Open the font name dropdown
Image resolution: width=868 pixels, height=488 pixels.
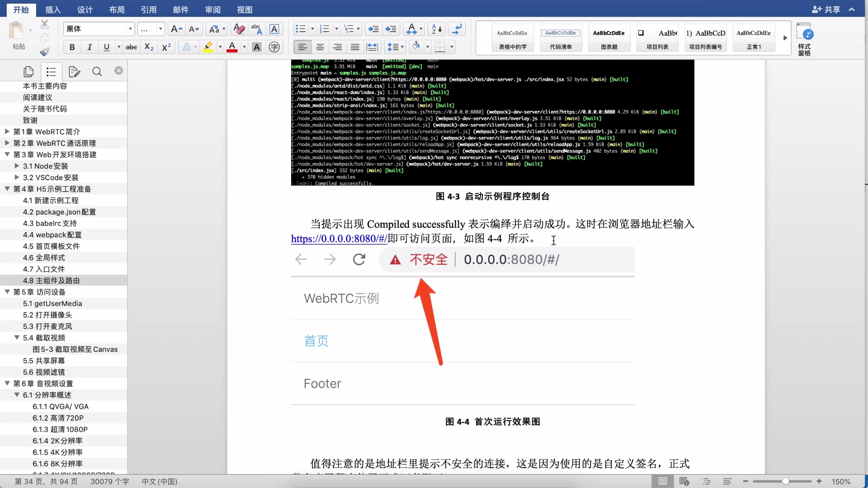pos(130,28)
